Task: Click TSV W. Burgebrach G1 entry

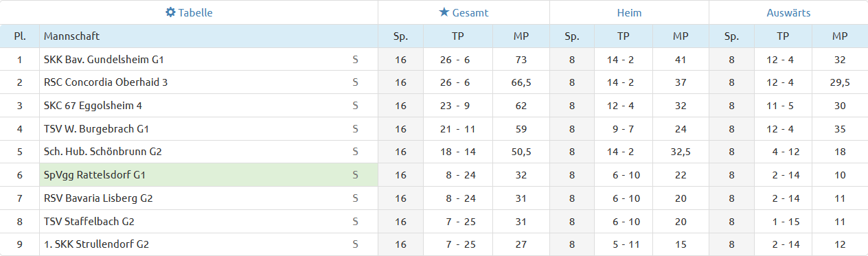Action: [97, 129]
